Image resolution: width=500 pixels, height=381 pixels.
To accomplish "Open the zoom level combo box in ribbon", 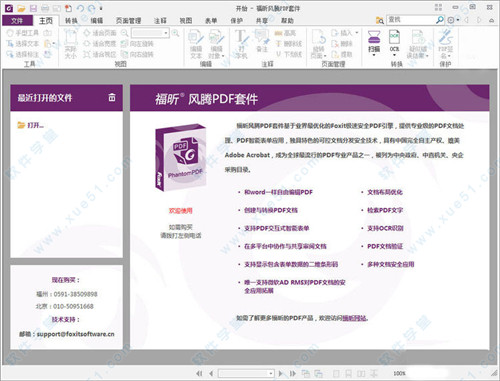I will 150,33.
